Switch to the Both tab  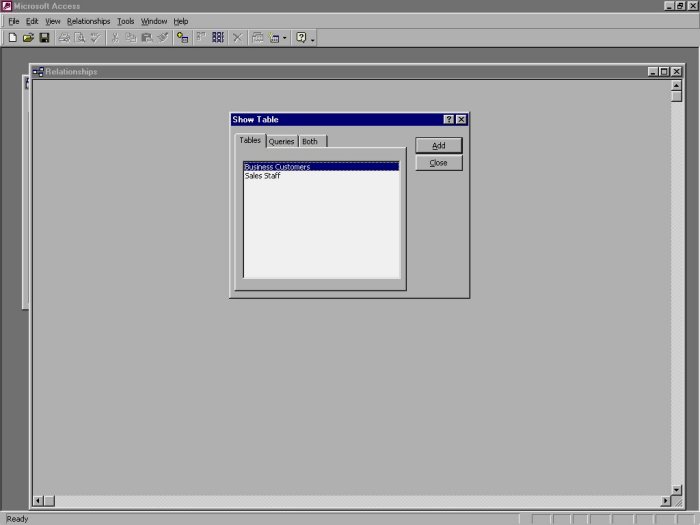tap(310, 142)
